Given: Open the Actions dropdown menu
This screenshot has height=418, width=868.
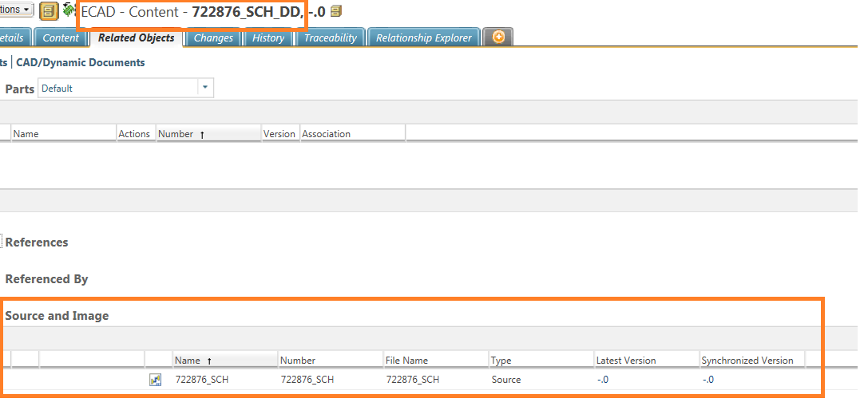Looking at the screenshot, I should (x=16, y=10).
